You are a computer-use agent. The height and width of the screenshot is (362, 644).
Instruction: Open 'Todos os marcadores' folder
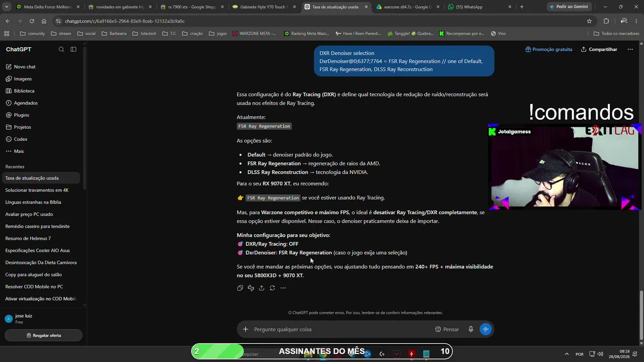pyautogui.click(x=616, y=34)
